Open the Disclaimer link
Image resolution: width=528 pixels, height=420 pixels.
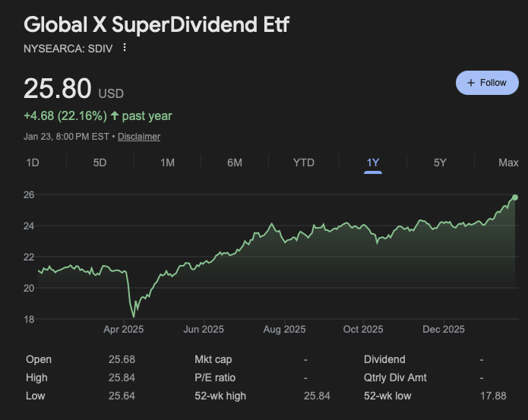(x=139, y=137)
